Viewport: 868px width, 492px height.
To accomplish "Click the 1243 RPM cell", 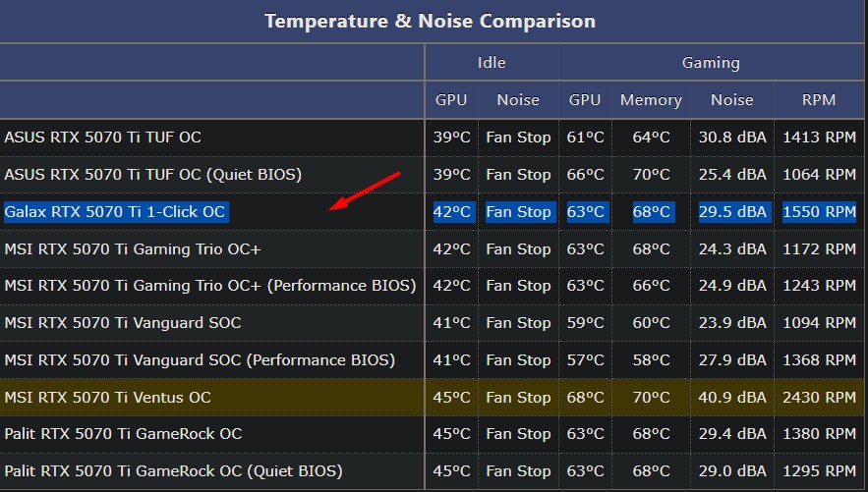I will pyautogui.click(x=819, y=286).
